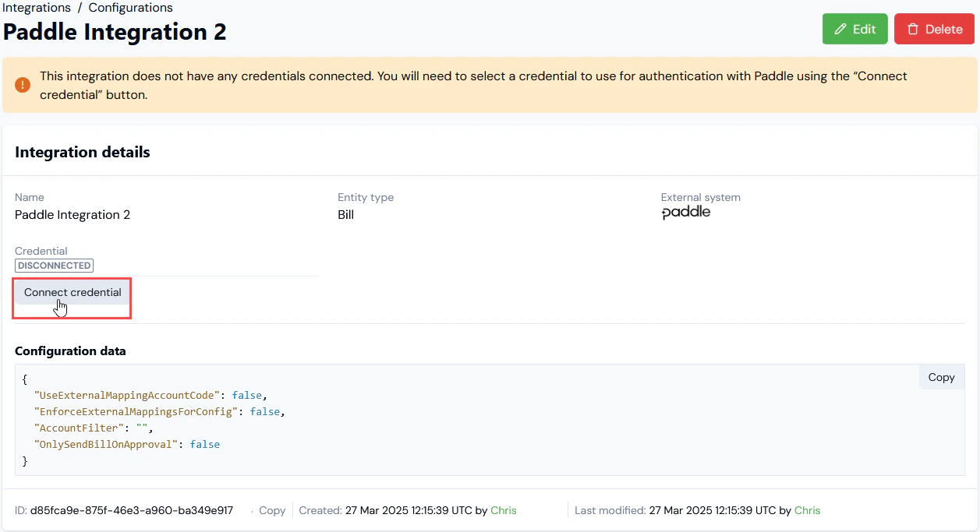
Task: Copy the integration ID
Action: pyautogui.click(x=272, y=511)
